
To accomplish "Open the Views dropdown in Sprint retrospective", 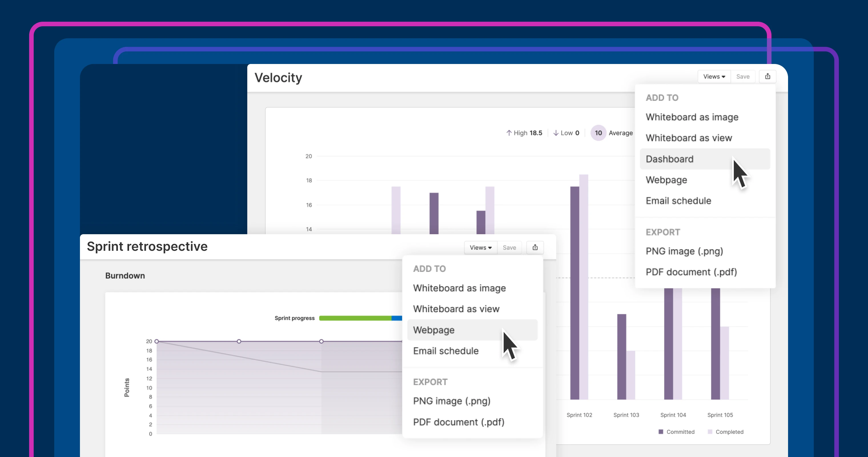I will pyautogui.click(x=481, y=247).
